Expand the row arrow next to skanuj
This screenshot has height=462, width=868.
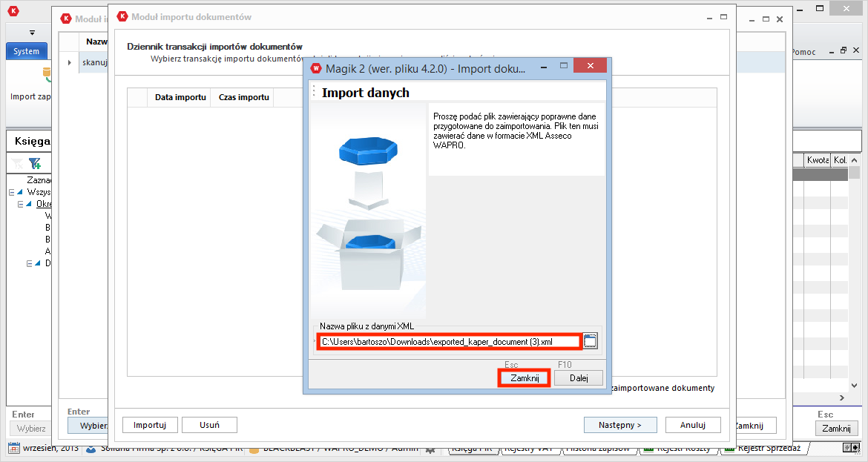pos(70,63)
